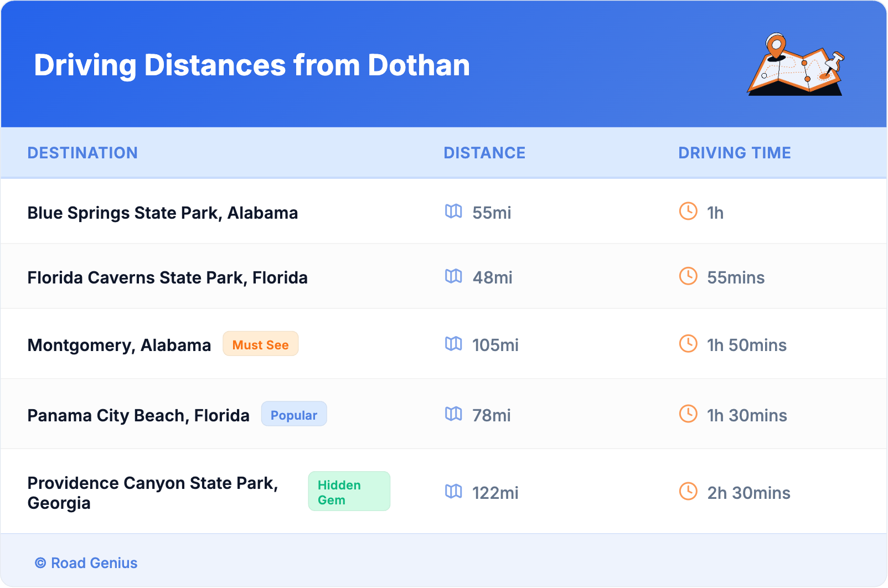
Task: Click the map icon beside 55mi
Action: click(453, 211)
